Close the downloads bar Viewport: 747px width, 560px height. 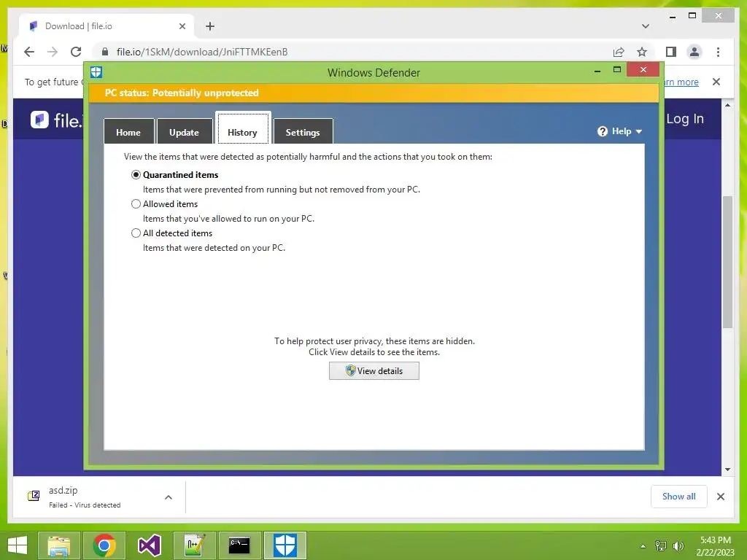[721, 497]
